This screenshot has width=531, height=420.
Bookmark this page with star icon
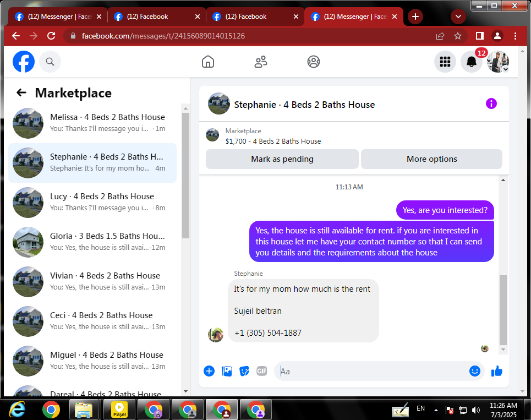coord(458,36)
